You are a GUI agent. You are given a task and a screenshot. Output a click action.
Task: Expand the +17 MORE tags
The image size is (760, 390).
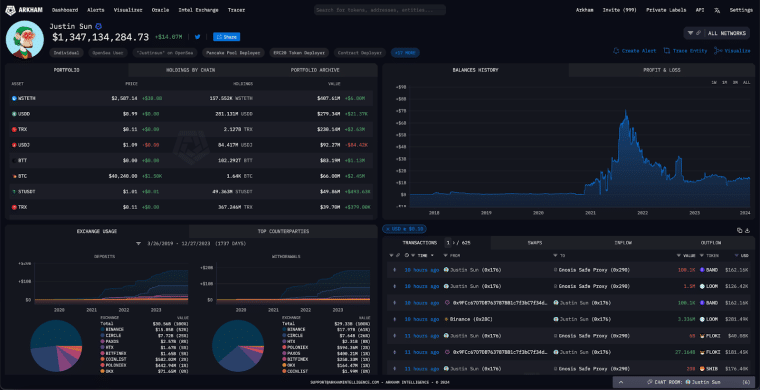pyautogui.click(x=405, y=53)
